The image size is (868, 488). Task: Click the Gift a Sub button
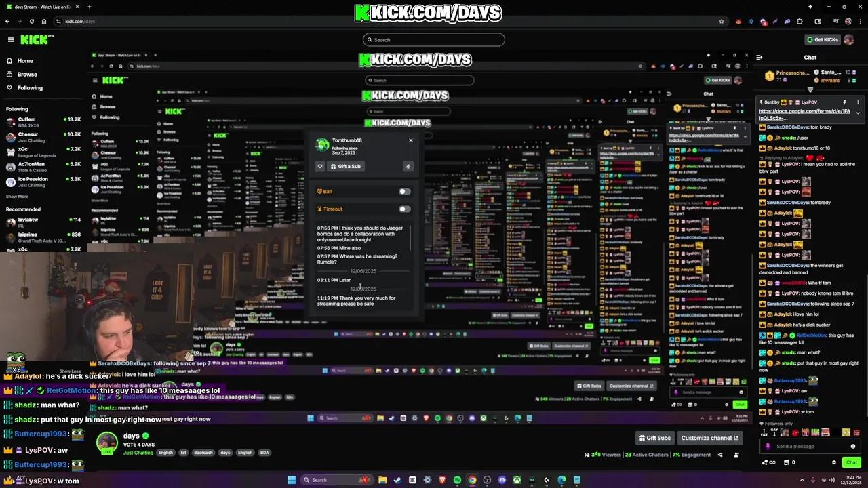[x=345, y=166]
